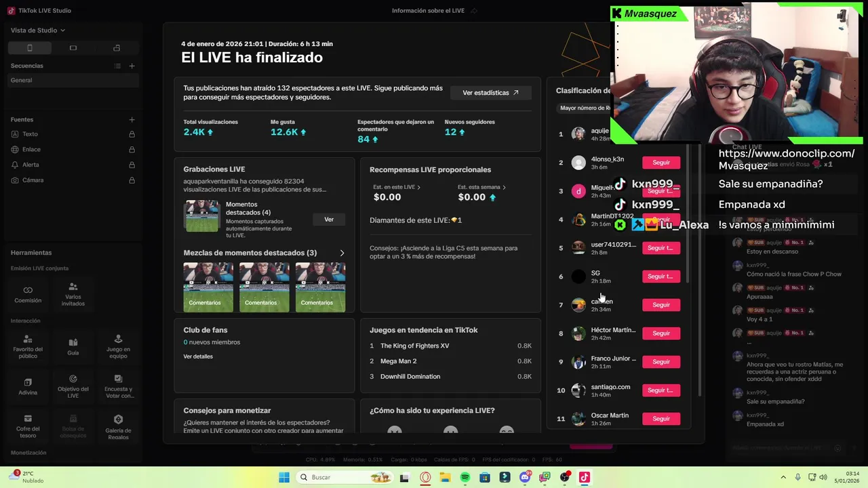The height and width of the screenshot is (488, 868).
Task: Open the Guía tool
Action: tap(73, 347)
